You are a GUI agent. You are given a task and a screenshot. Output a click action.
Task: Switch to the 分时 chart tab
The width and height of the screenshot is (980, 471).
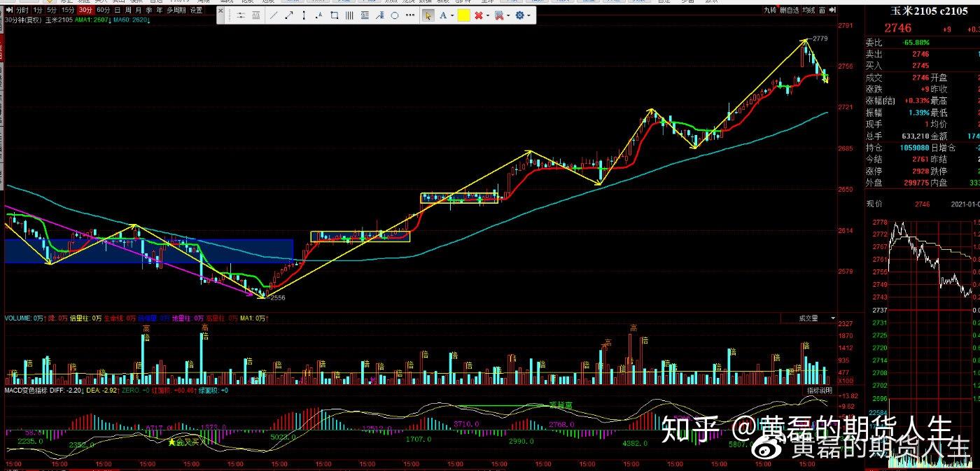(21, 10)
